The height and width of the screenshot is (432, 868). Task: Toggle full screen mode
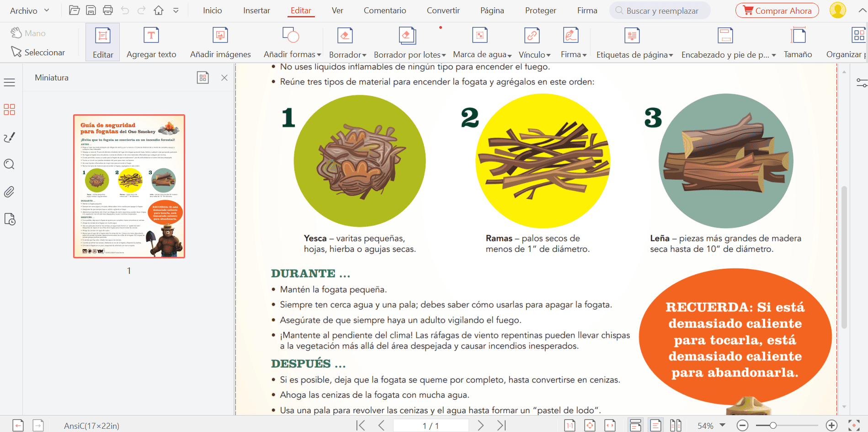click(x=854, y=426)
